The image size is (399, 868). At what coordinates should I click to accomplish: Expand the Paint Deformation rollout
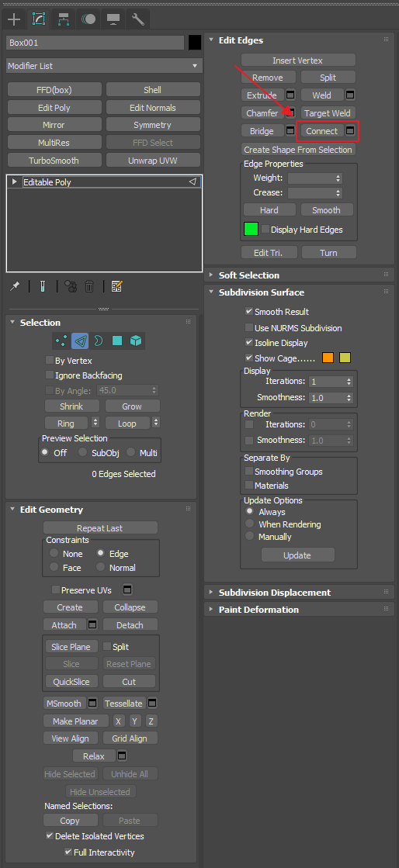pos(211,610)
